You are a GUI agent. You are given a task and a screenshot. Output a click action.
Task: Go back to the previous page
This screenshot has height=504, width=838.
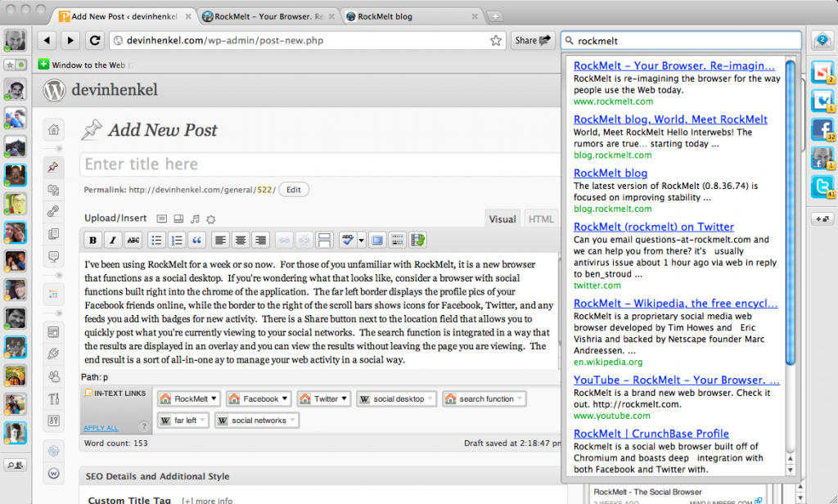47,41
